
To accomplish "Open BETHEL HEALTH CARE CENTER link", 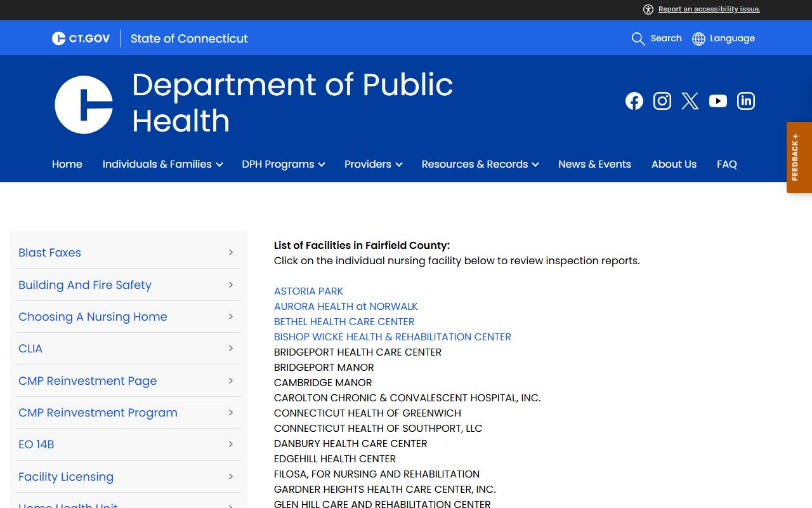I will 344,322.
